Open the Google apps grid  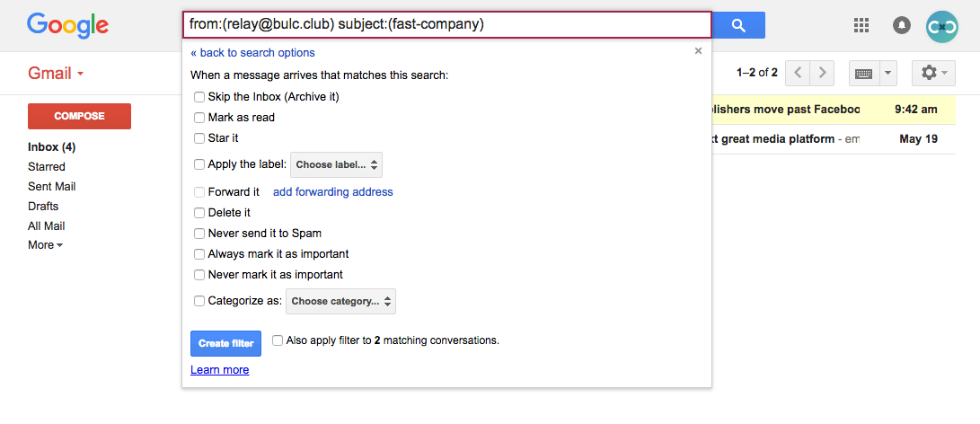click(x=861, y=25)
